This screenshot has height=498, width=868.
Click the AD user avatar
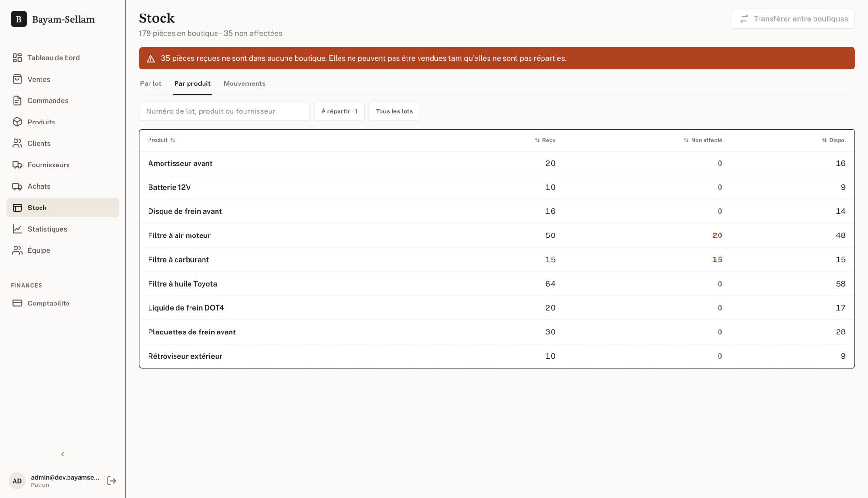pyautogui.click(x=17, y=481)
